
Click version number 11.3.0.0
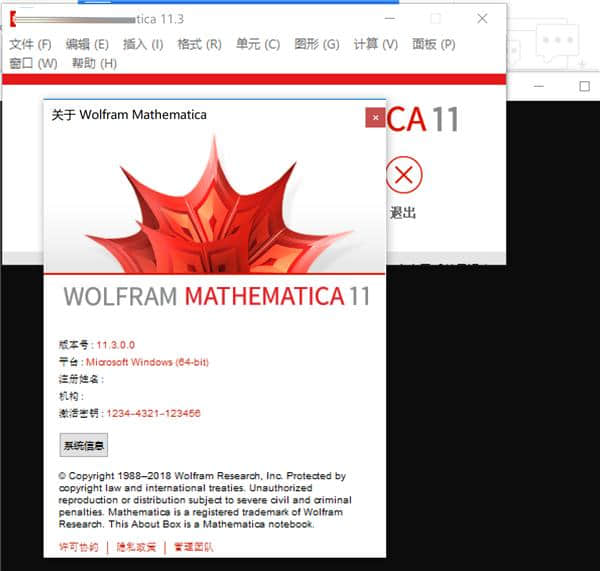(x=116, y=345)
